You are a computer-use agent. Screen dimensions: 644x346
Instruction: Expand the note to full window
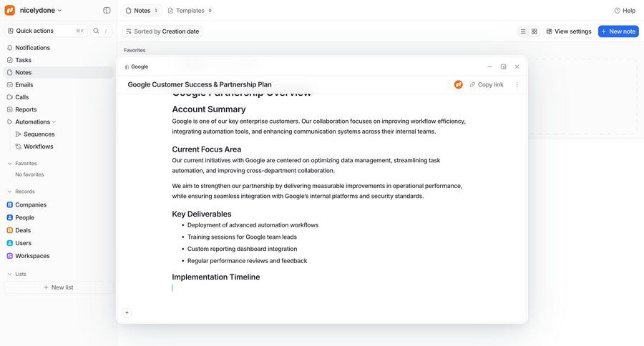coord(503,66)
